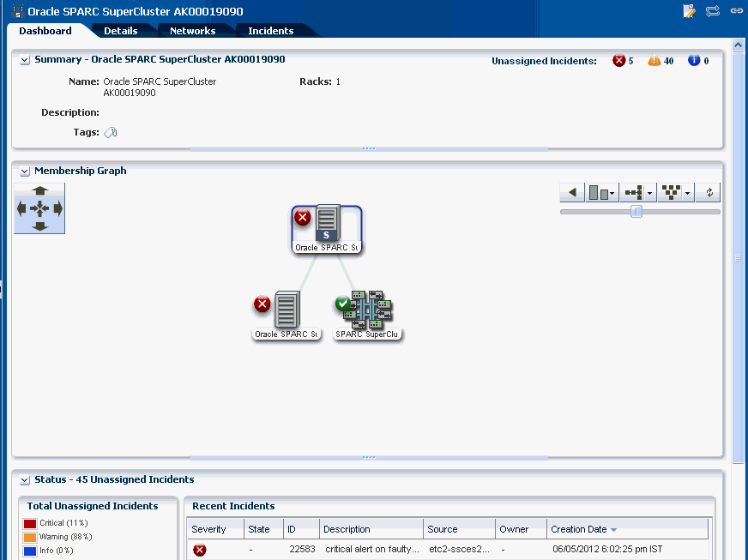748x560 pixels.
Task: Click severity icon of incident 22583
Action: 199,550
